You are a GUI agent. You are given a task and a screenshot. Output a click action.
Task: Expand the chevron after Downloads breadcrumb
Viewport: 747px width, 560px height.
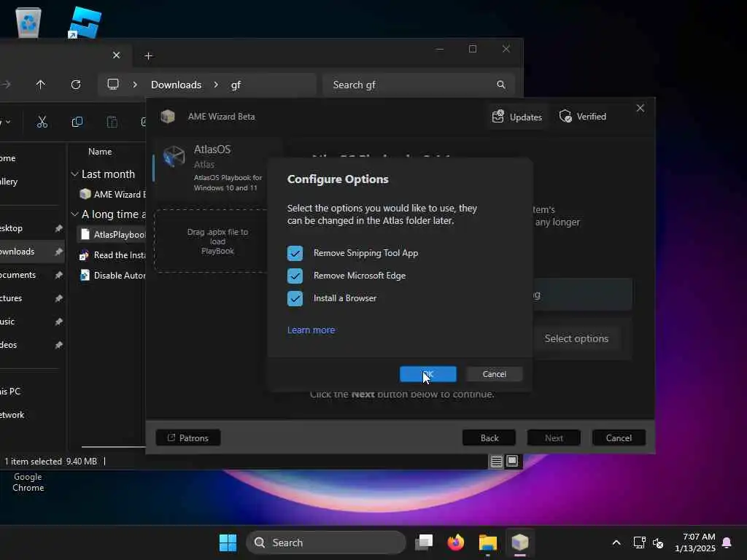216,85
